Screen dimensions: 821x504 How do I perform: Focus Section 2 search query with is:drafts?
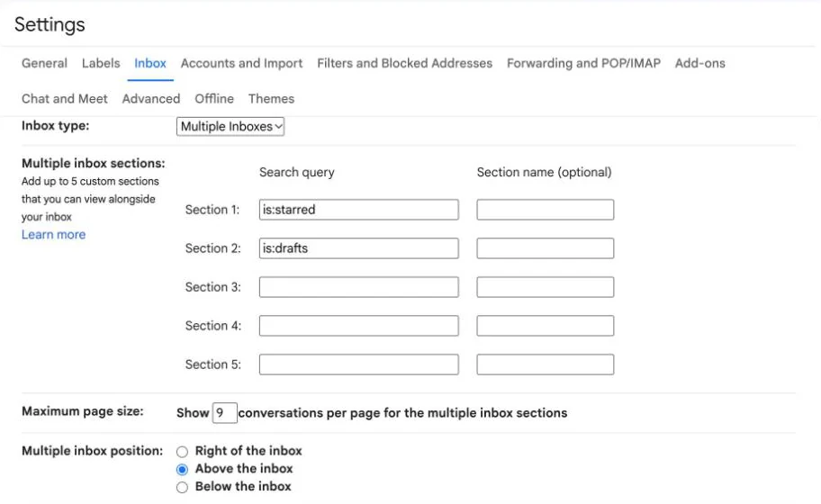(358, 248)
